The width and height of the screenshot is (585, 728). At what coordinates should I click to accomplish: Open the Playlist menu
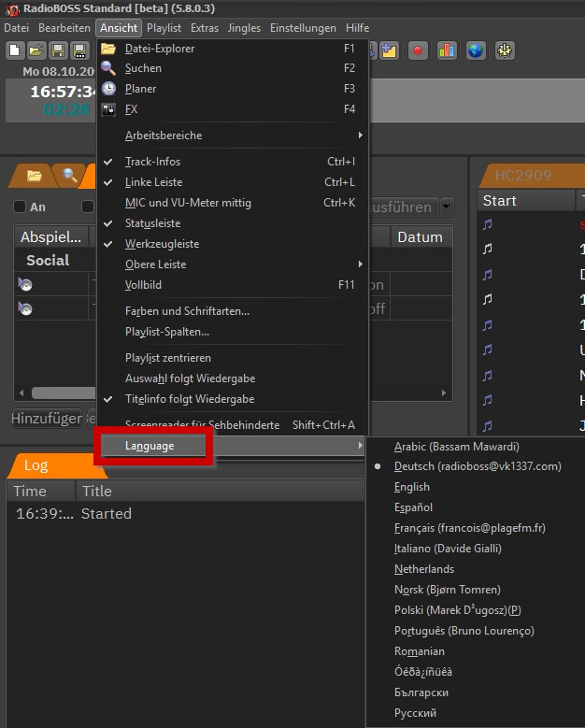(x=164, y=28)
